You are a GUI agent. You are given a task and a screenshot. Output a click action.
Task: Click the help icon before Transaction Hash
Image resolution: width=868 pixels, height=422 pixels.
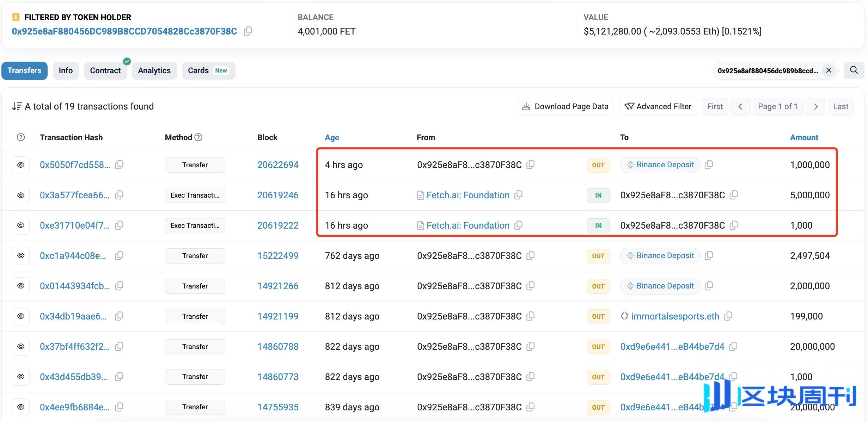pos(21,137)
